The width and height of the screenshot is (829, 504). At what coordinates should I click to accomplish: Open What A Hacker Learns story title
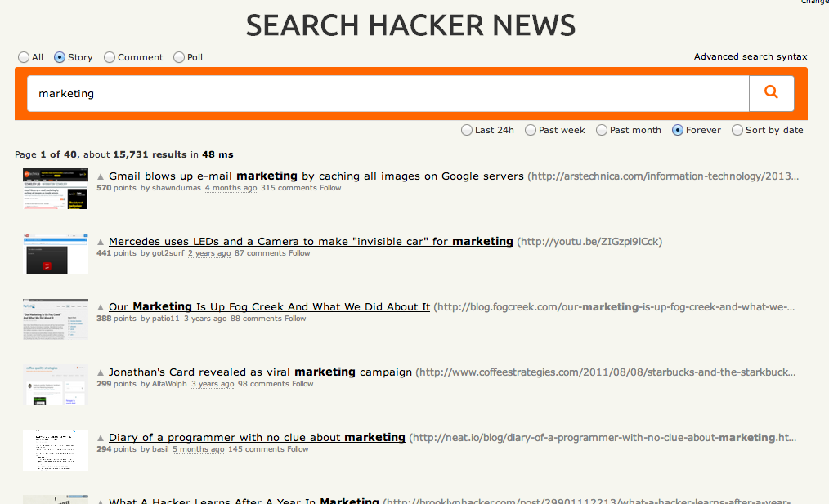(244, 500)
